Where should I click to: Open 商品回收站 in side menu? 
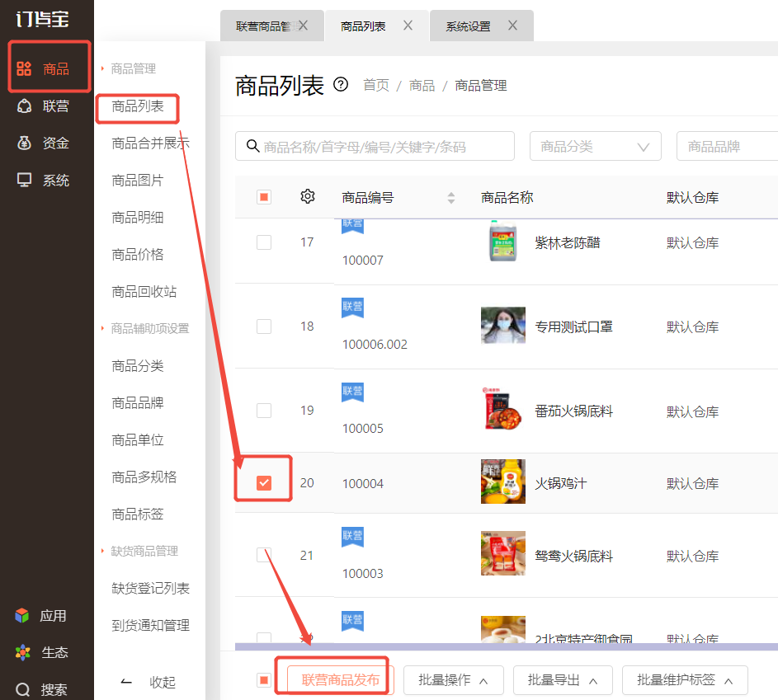tap(144, 292)
